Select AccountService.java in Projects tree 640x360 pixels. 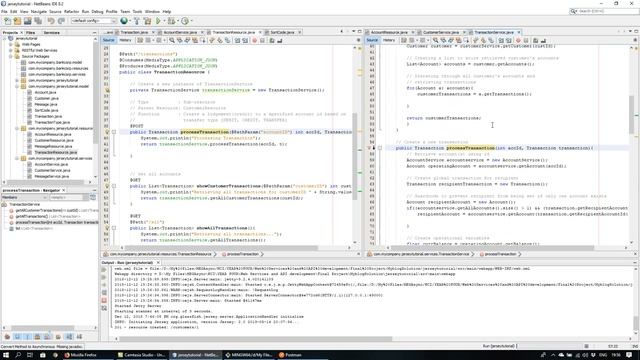coord(52,164)
